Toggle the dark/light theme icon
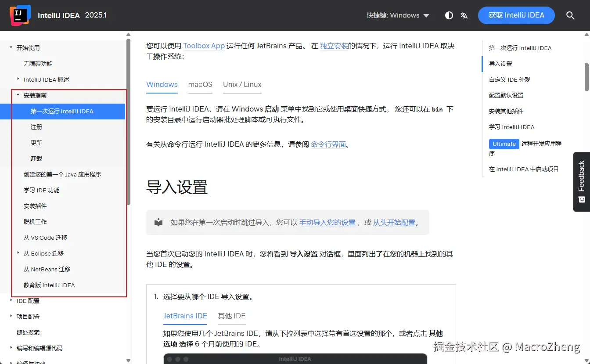 pyautogui.click(x=449, y=15)
